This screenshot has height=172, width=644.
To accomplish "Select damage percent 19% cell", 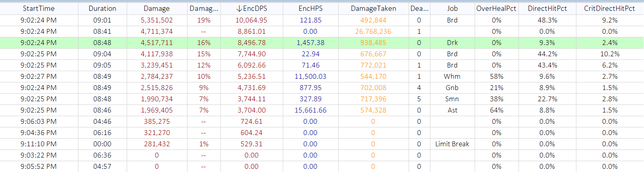I will pyautogui.click(x=204, y=20).
